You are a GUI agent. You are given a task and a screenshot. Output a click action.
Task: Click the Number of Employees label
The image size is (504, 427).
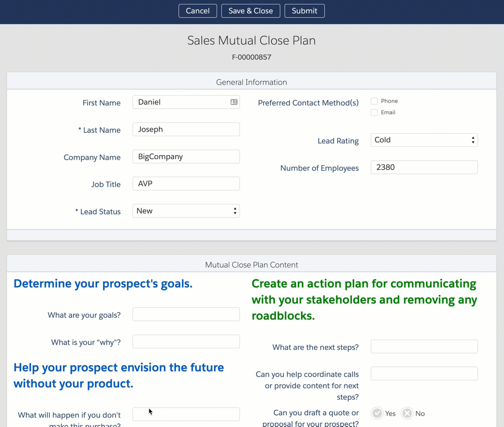click(320, 168)
